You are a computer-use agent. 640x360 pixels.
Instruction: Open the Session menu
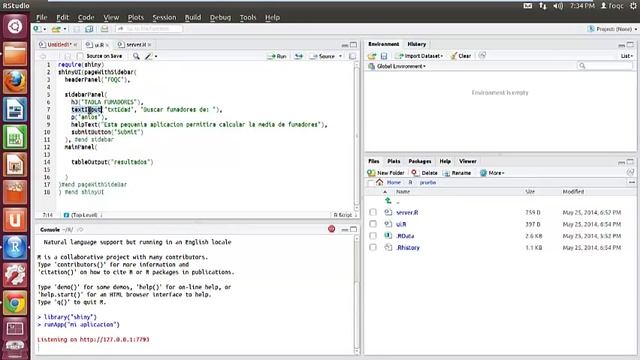(164, 18)
